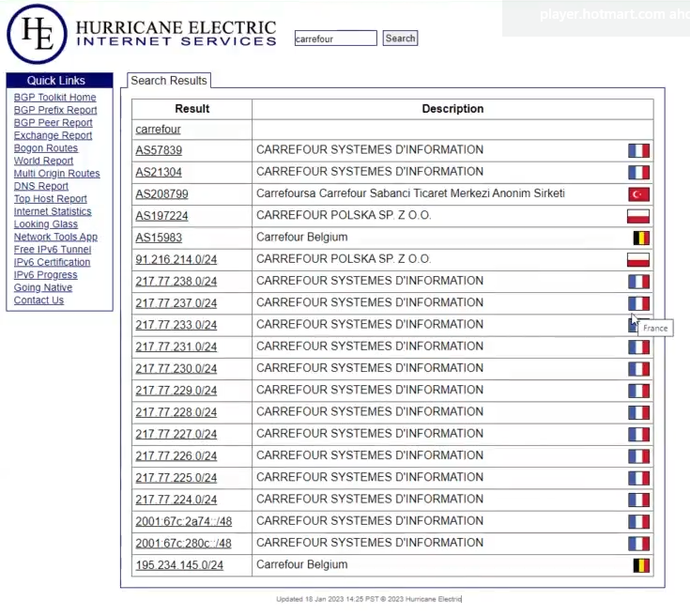
Task: Open the 217.77.230.0/24 prefix link
Action: coord(176,369)
